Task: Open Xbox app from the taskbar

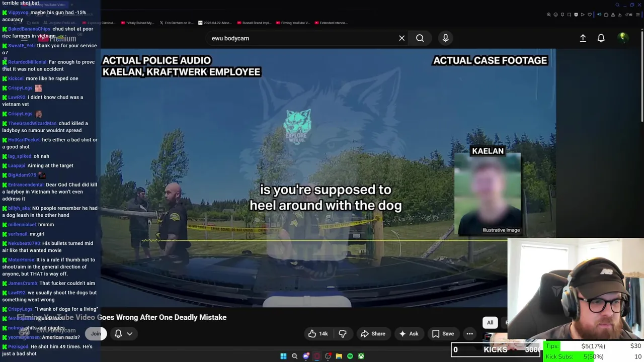Action: click(361, 356)
